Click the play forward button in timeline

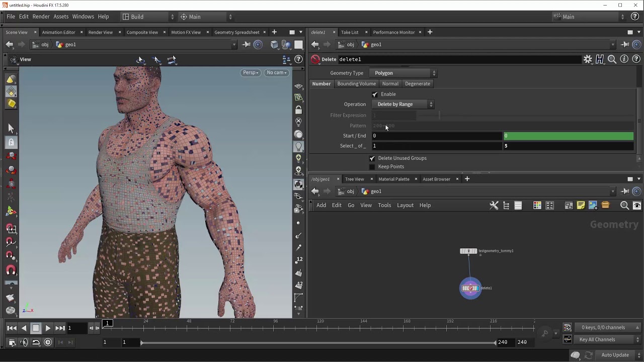pyautogui.click(x=48, y=328)
